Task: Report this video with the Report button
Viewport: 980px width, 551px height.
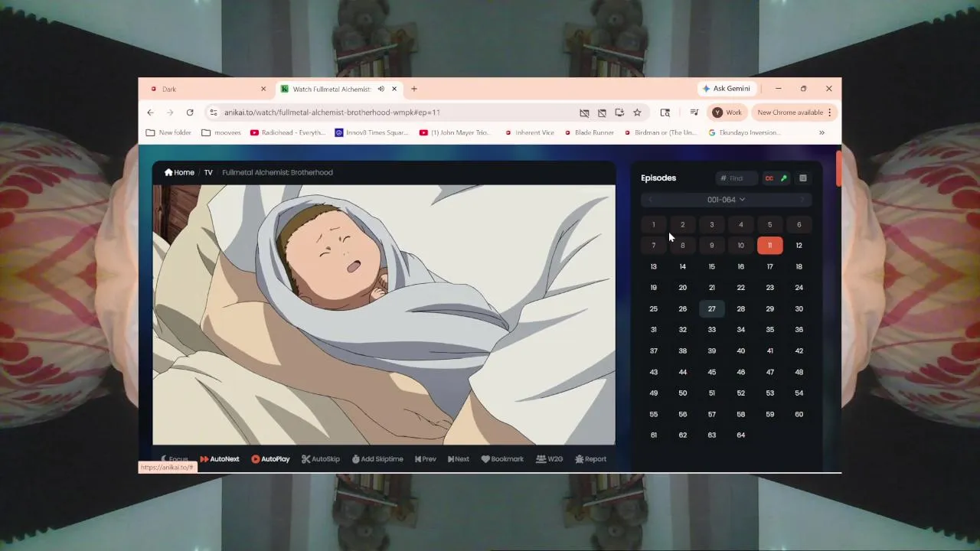Action: pyautogui.click(x=590, y=459)
